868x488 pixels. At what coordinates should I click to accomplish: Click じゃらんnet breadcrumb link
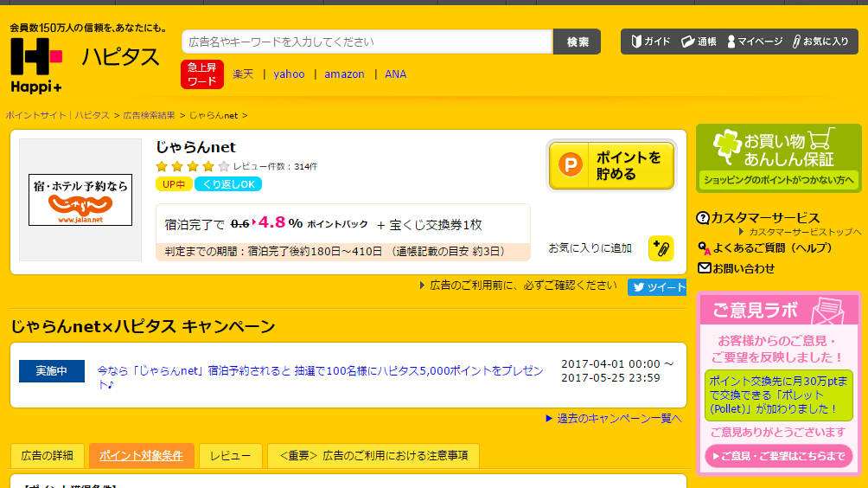pos(214,115)
